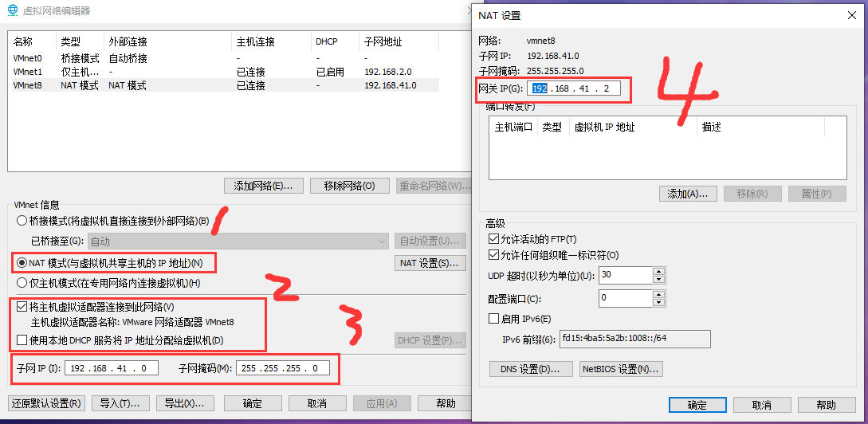Open DNS 设置 dialog
The image size is (868, 424).
pos(531,369)
